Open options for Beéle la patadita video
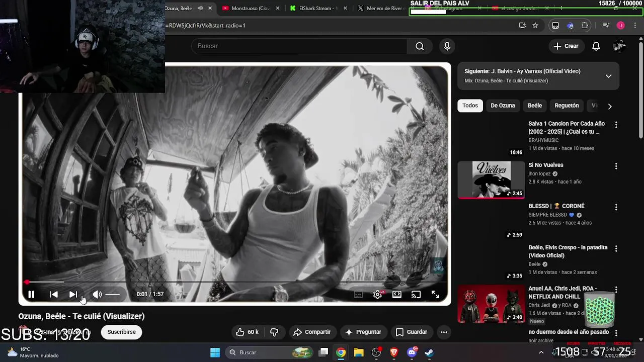The height and width of the screenshot is (362, 644). (x=616, y=248)
